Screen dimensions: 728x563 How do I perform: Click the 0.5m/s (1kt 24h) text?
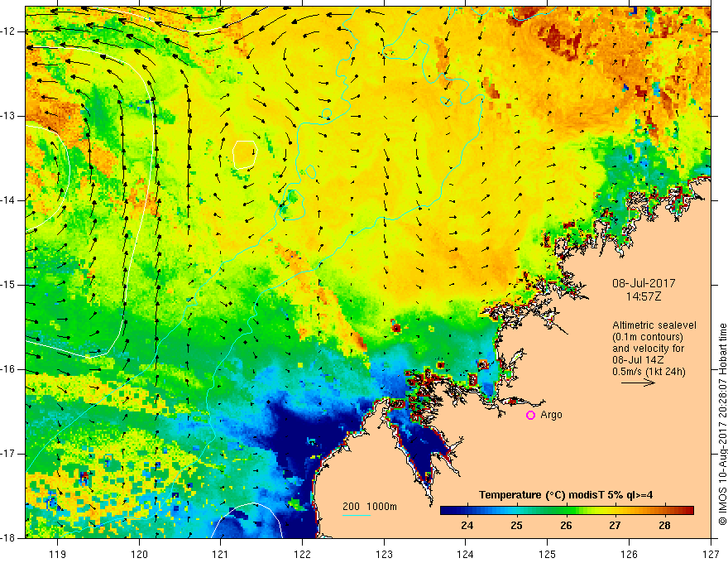[649, 371]
